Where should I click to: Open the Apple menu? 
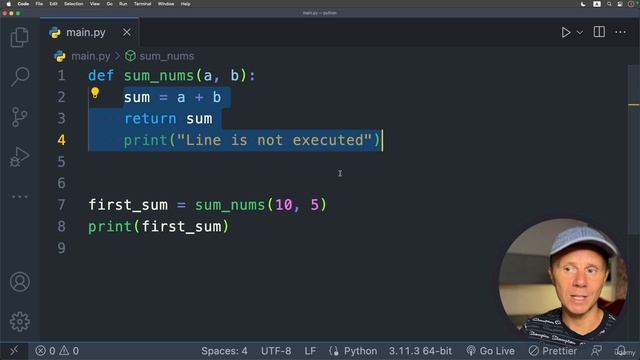pyautogui.click(x=9, y=4)
